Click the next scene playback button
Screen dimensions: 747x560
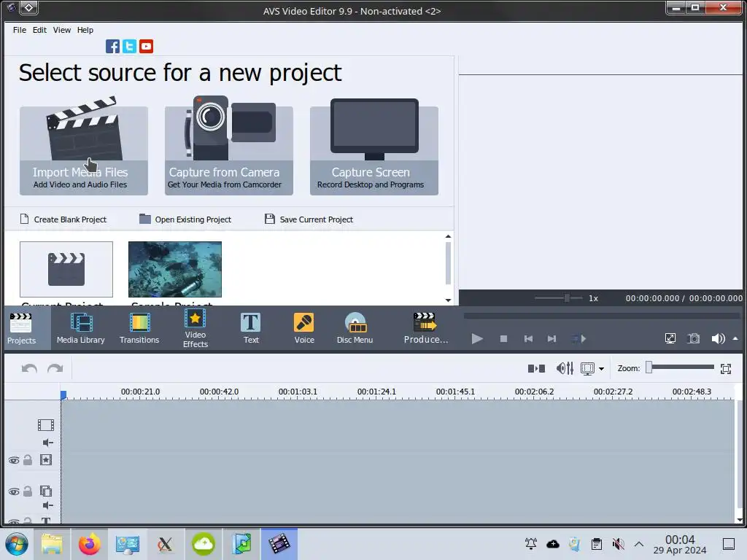point(578,338)
